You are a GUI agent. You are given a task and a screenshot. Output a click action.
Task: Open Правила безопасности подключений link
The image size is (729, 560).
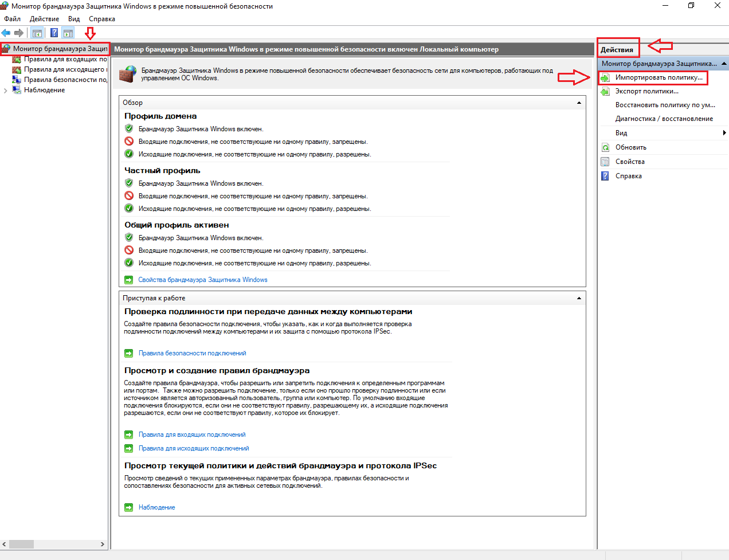[193, 353]
